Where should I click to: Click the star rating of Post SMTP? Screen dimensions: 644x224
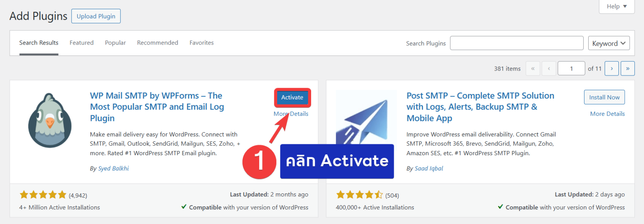click(x=359, y=195)
